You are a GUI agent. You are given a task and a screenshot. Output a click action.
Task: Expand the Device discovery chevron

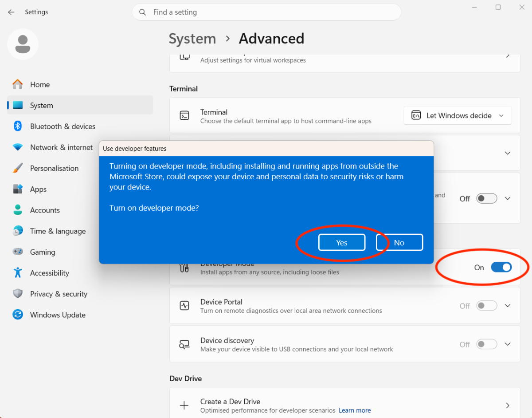508,344
